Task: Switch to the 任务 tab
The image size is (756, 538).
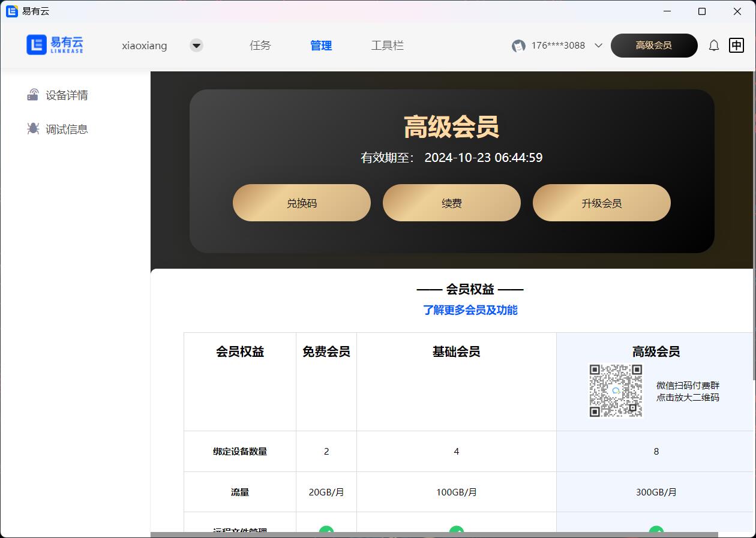Action: [x=260, y=46]
